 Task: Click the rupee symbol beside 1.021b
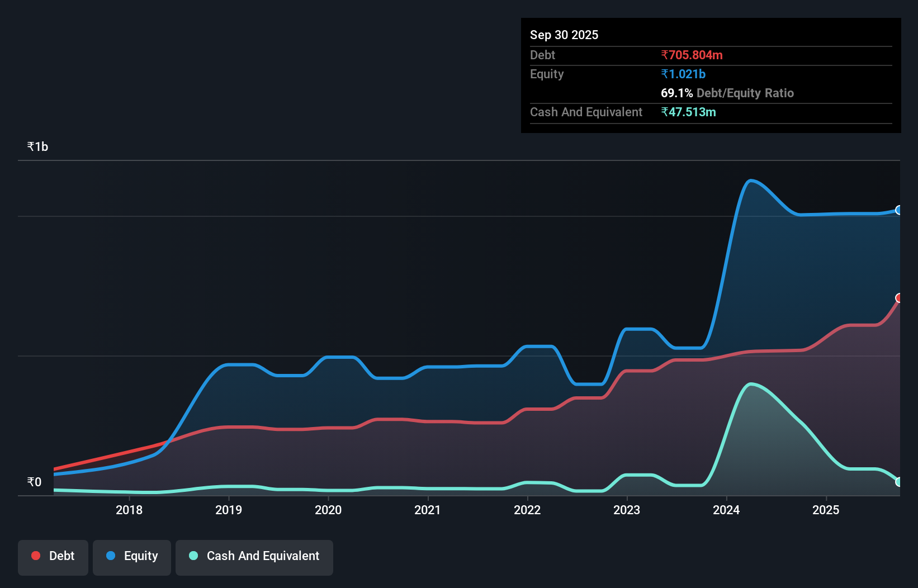(x=665, y=74)
